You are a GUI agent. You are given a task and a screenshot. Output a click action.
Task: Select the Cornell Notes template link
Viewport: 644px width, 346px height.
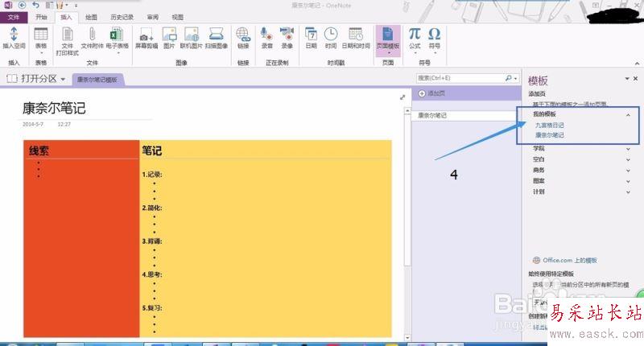coord(550,135)
